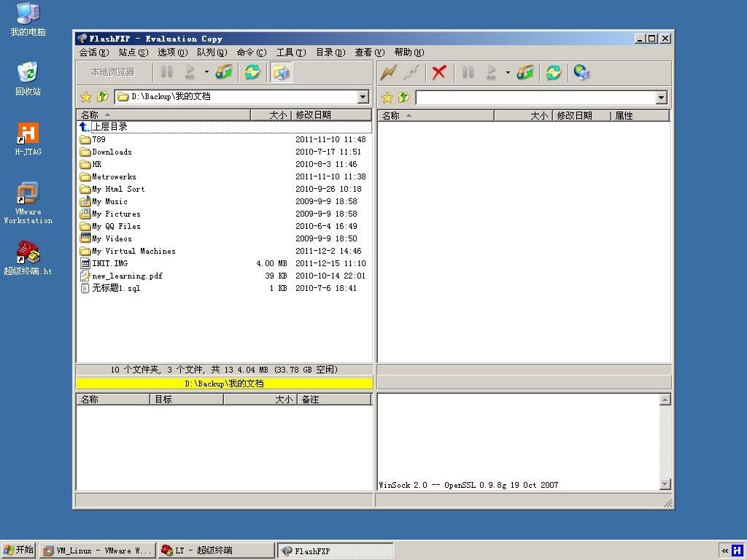Click the remote pane bookmarks star icon

point(387,98)
